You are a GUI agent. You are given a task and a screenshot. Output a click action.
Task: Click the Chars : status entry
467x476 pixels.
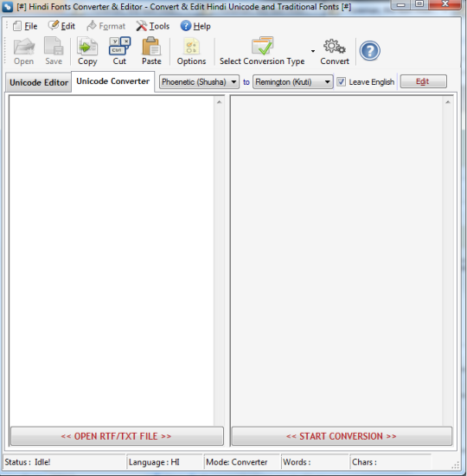coord(364,462)
